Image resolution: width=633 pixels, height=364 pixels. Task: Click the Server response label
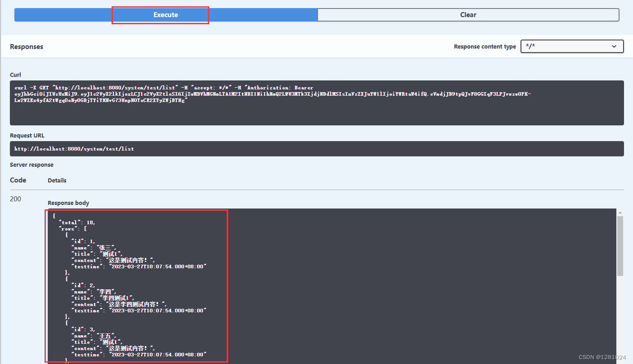pos(31,165)
